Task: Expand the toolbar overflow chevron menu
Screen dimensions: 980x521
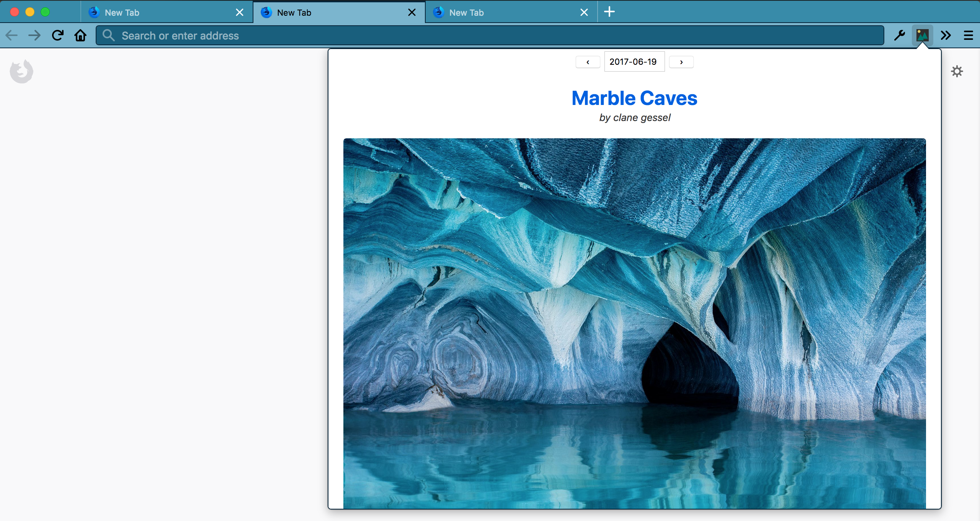Action: (946, 36)
